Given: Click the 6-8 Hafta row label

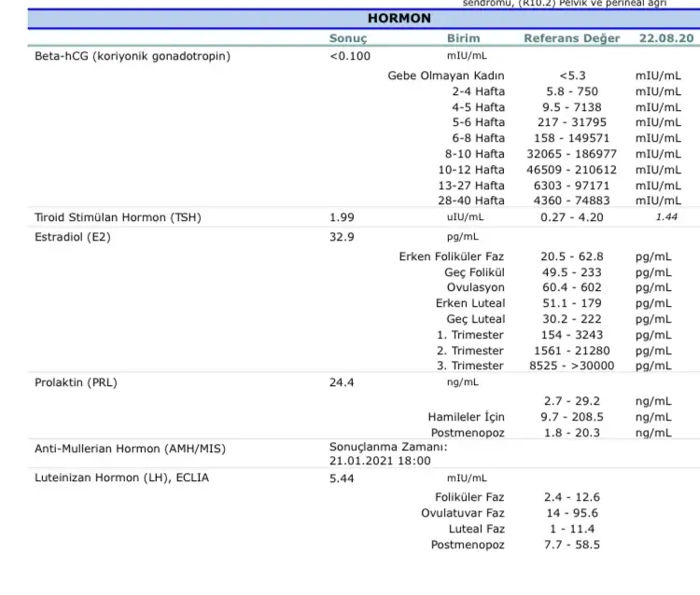Looking at the screenshot, I should click(478, 138).
